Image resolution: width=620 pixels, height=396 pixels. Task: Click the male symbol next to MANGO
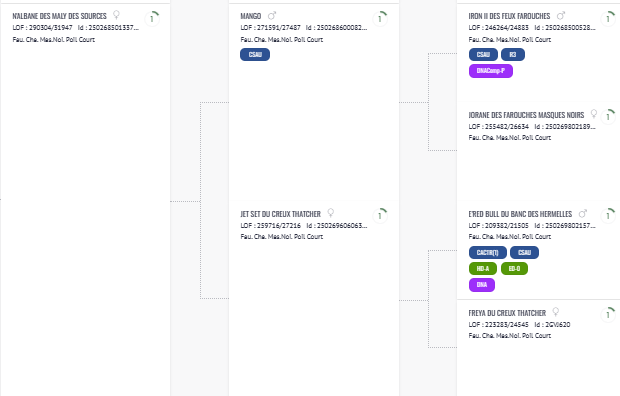(272, 16)
